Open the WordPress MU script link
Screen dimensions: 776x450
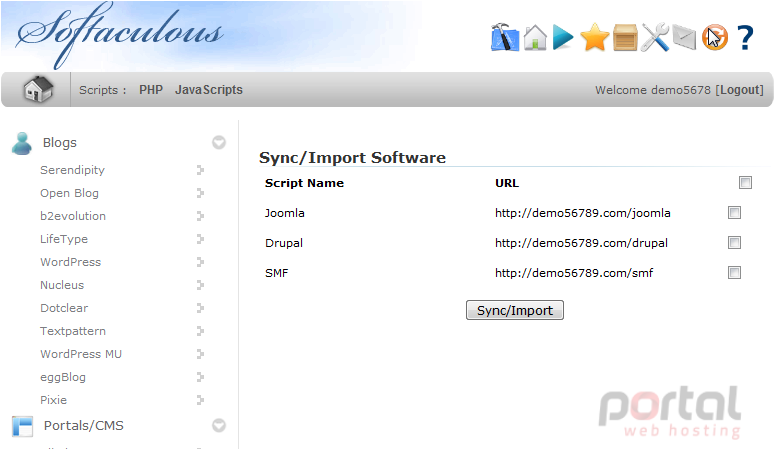pyautogui.click(x=81, y=354)
